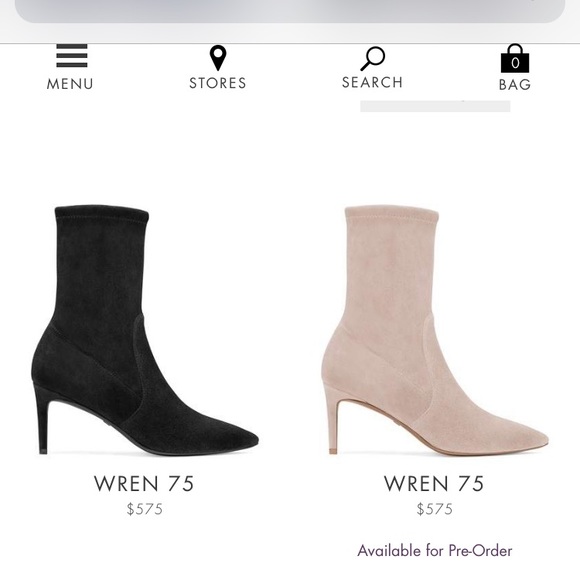View the beige Wren 75 boot image
The image size is (580, 580).
click(x=435, y=330)
